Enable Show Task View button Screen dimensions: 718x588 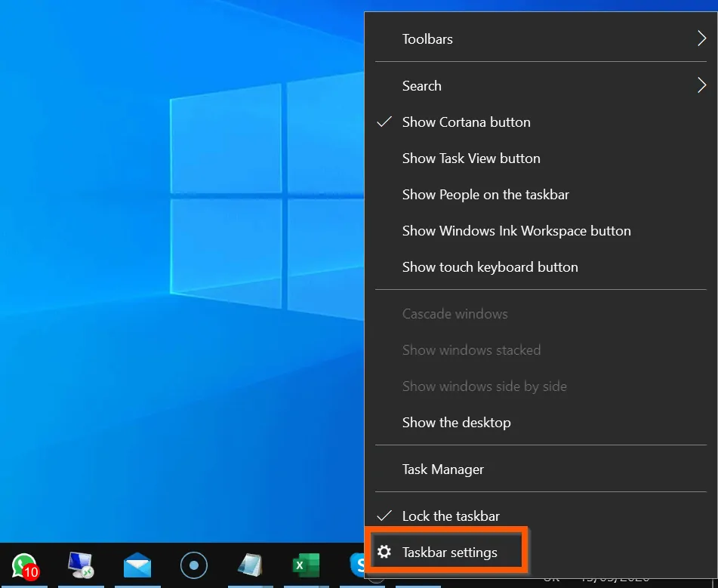click(x=541, y=159)
